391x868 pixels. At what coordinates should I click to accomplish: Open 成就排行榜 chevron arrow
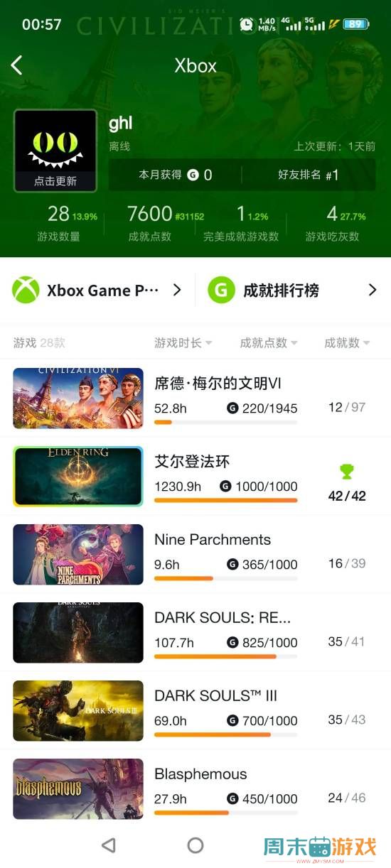coord(372,290)
